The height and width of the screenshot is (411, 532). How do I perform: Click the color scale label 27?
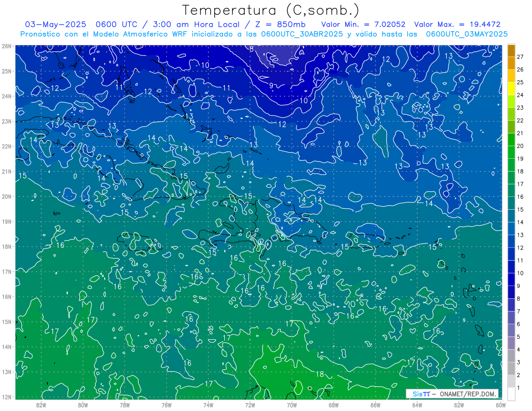click(x=520, y=57)
